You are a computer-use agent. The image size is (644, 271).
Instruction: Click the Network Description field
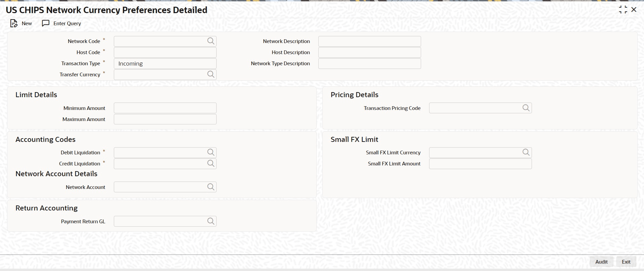point(369,41)
